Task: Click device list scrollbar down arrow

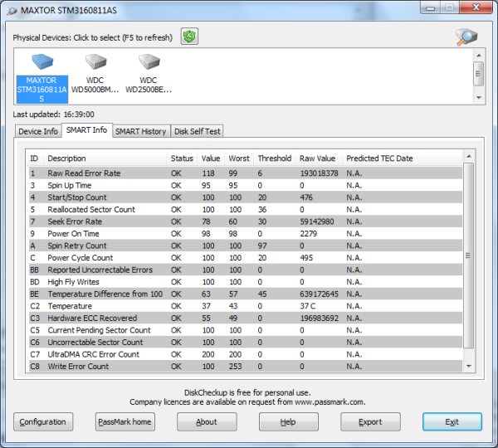Action: click(x=479, y=98)
